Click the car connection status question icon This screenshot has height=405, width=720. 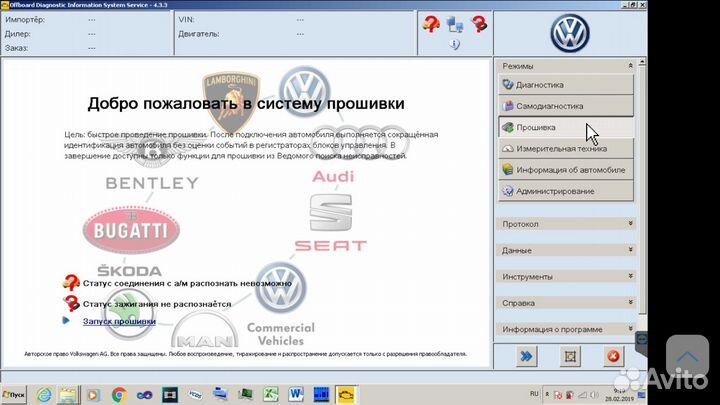pyautogui.click(x=71, y=282)
